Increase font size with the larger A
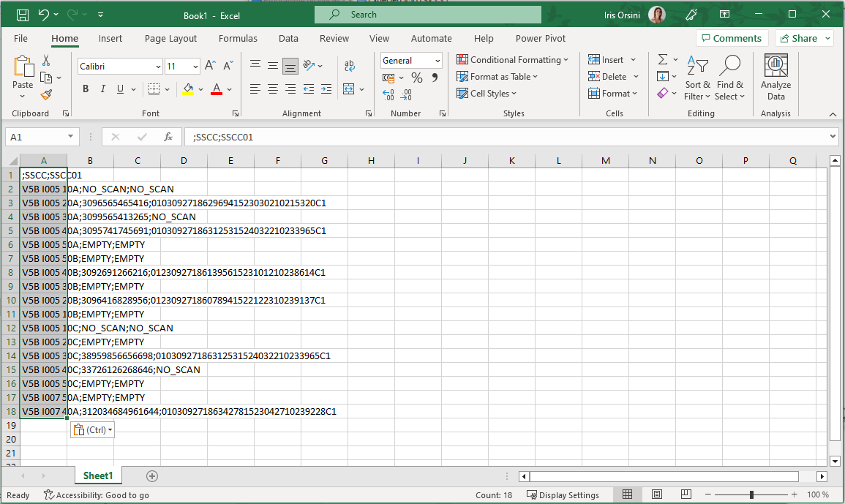 [210, 66]
